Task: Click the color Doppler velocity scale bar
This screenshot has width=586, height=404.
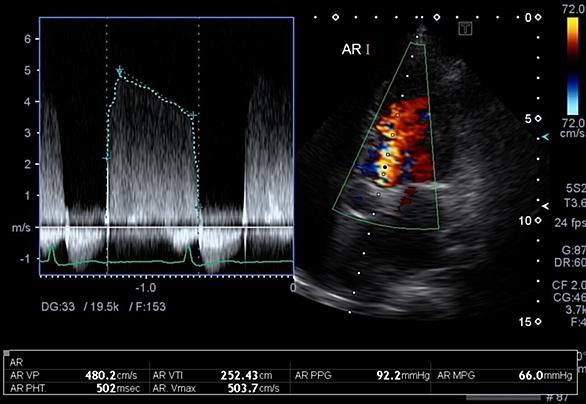Action: 572,66
